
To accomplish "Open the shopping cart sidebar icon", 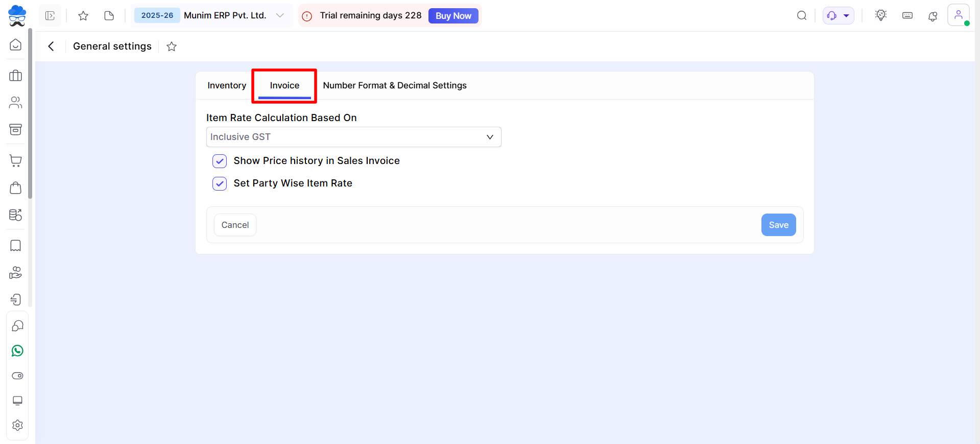I will (16, 161).
